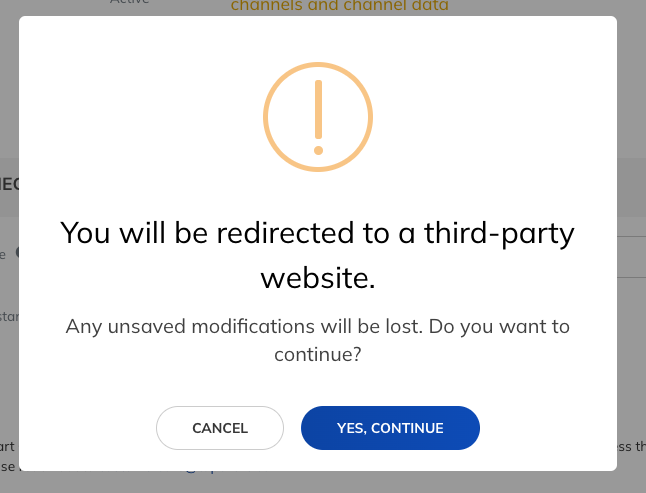Image resolution: width=646 pixels, height=493 pixels.
Task: Click the word 'website.' in the heading
Action: [x=318, y=278]
